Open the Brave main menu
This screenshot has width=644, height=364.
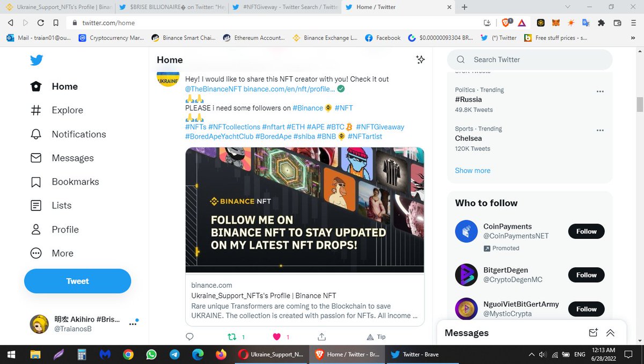click(633, 23)
